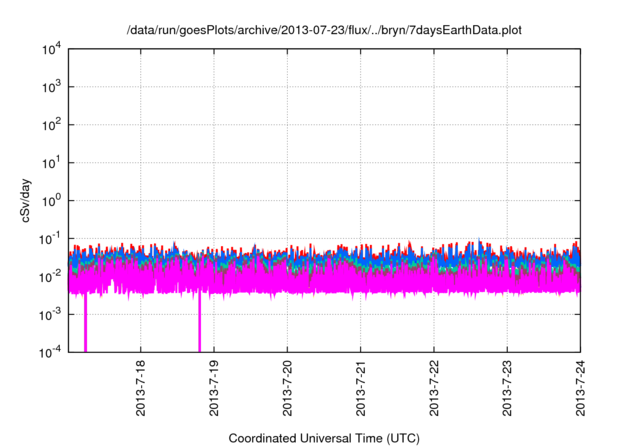The image size is (640, 448).
Task: Click the 10^3 y-axis tick label
Action: 51,87
